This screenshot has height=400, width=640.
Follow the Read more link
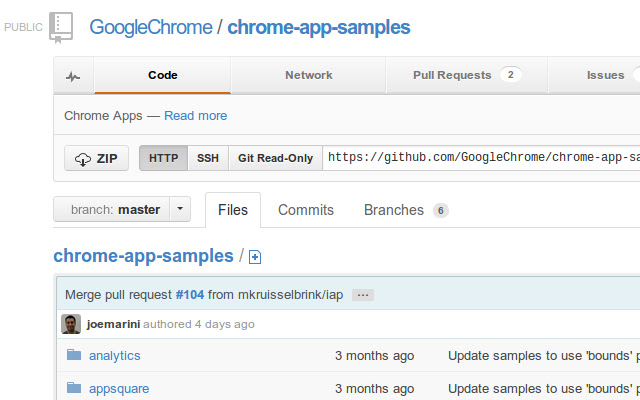pos(196,116)
